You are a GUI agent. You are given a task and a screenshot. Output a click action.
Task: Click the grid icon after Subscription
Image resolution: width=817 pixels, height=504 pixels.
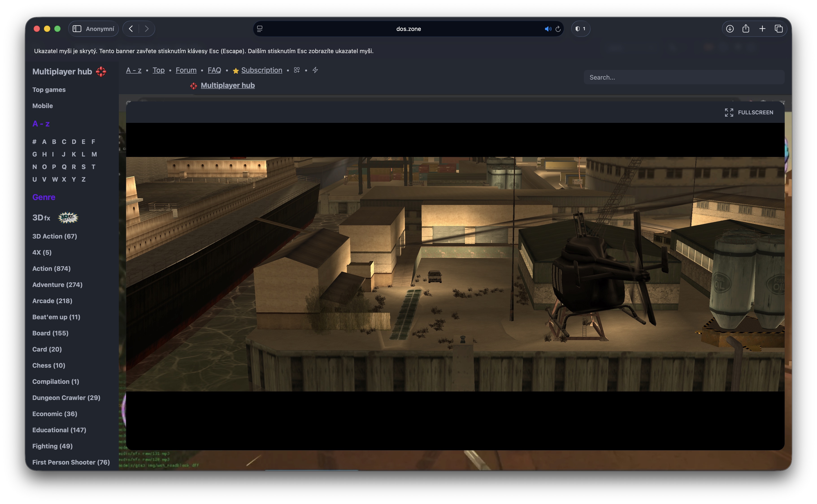297,70
